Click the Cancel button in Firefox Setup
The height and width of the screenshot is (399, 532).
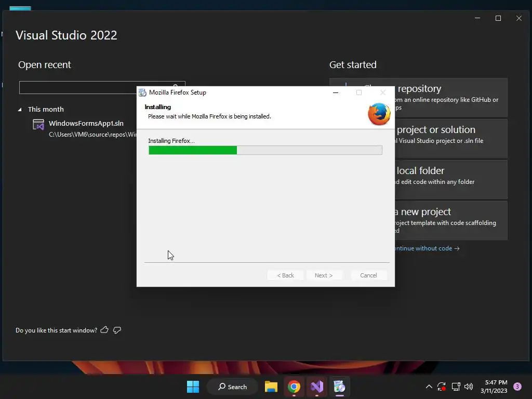(368, 275)
